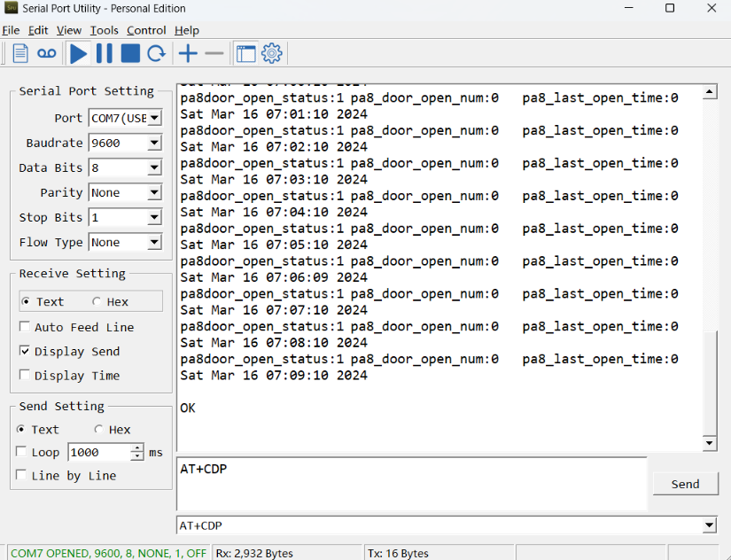This screenshot has width=731, height=560.
Task: Open the Stop Bits dropdown
Action: pos(155,217)
